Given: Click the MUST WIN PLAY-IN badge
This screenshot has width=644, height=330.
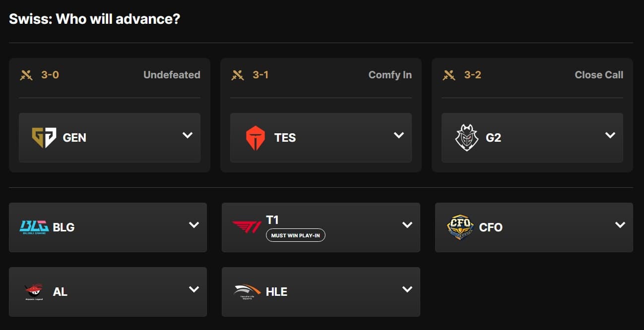Looking at the screenshot, I should tap(296, 235).
